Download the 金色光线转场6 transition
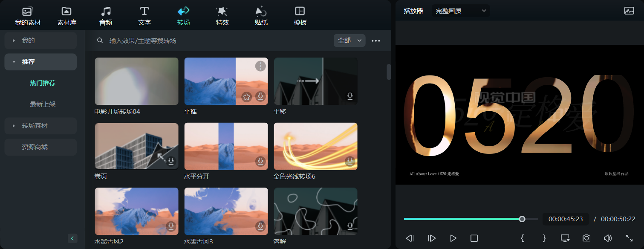Image resolution: width=644 pixels, height=249 pixels. coord(350,162)
